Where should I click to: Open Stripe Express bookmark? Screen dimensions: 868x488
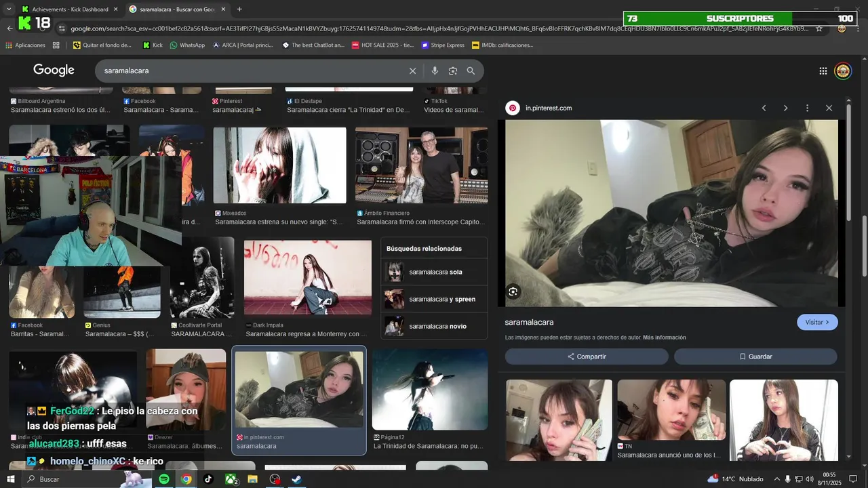tap(443, 45)
